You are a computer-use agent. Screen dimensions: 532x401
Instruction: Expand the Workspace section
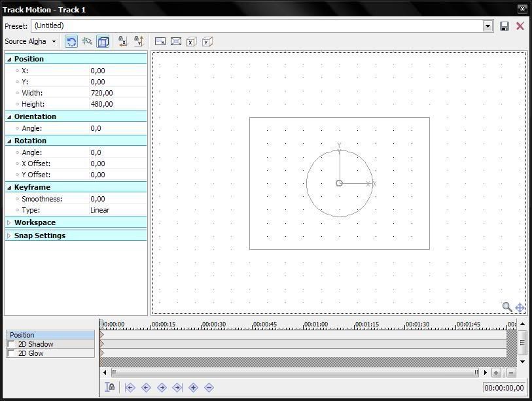pos(9,223)
